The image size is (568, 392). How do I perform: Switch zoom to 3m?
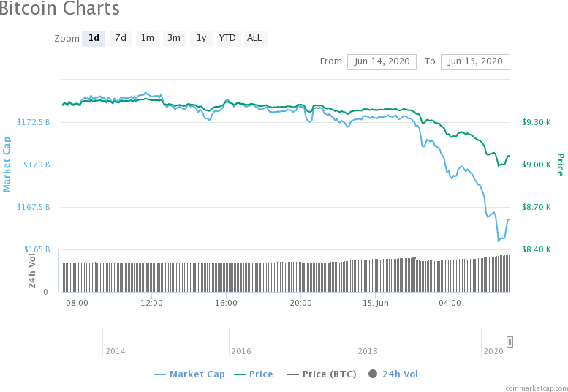click(174, 39)
